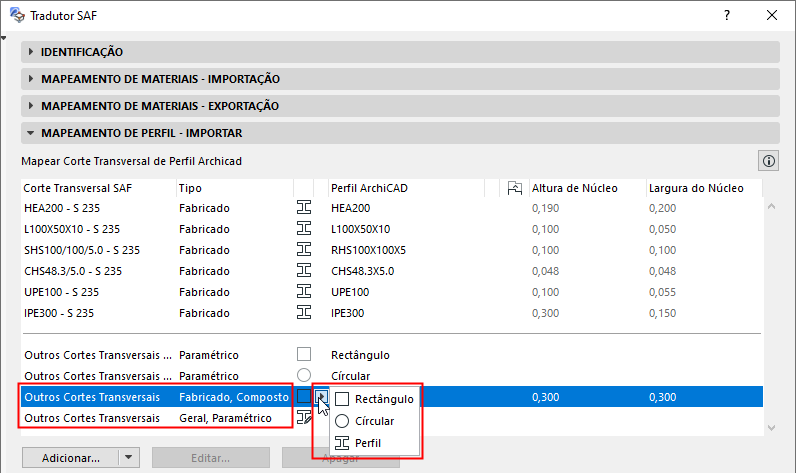The height and width of the screenshot is (473, 796).
Task: Select the SHS100/100/5.0 - S 235 row
Action: pyautogui.click(x=392, y=250)
